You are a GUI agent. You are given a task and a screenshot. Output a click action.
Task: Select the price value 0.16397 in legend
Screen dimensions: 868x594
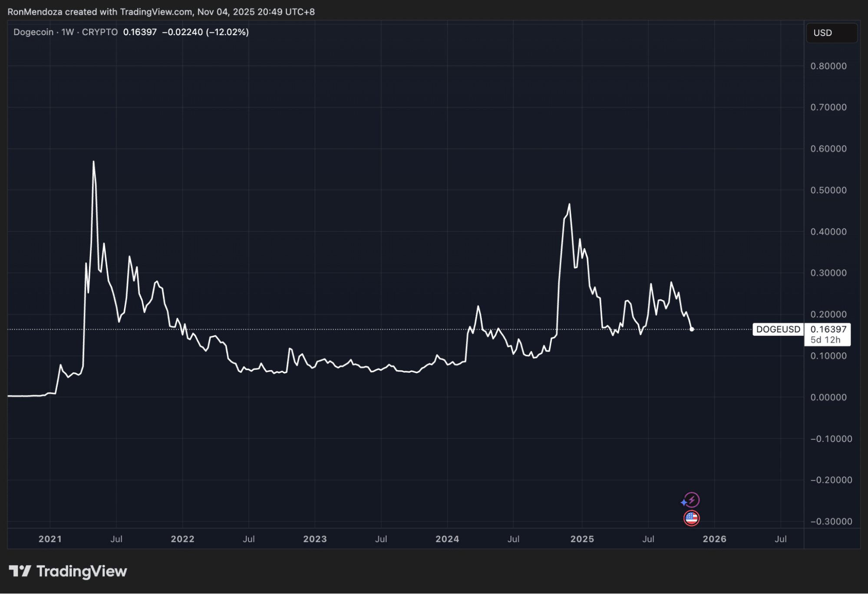click(139, 32)
